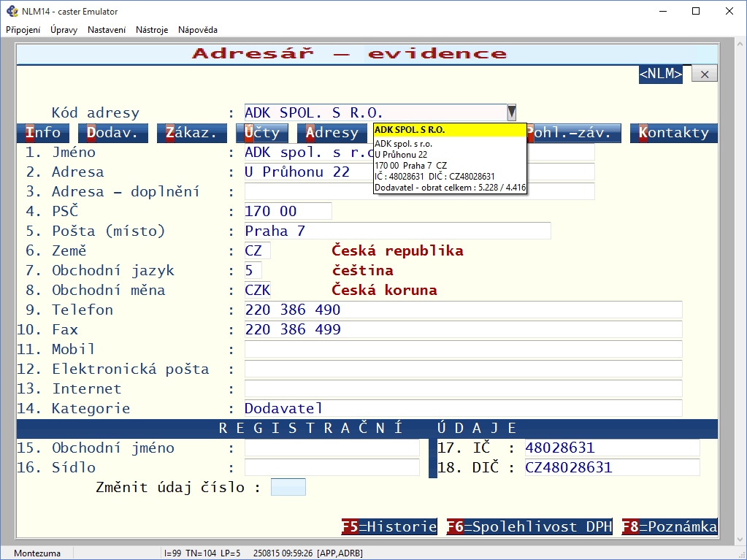
Task: Click the vertical scrollbar down arrow
Action: 740,540
